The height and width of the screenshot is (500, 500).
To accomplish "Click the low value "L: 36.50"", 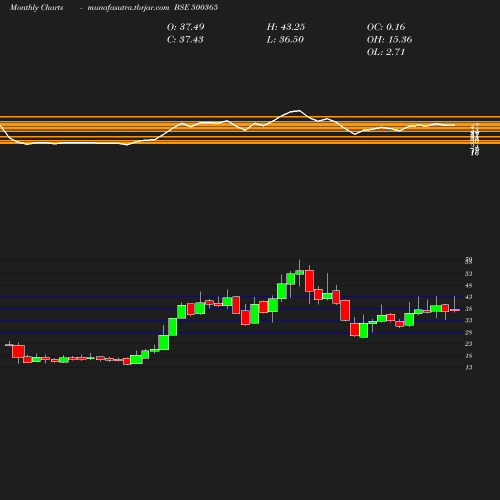I will [x=285, y=39].
